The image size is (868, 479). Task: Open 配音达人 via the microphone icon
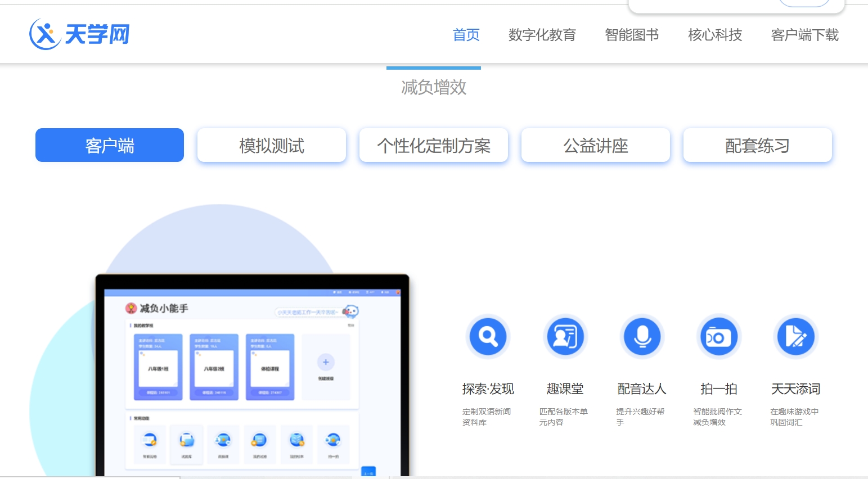pyautogui.click(x=642, y=336)
